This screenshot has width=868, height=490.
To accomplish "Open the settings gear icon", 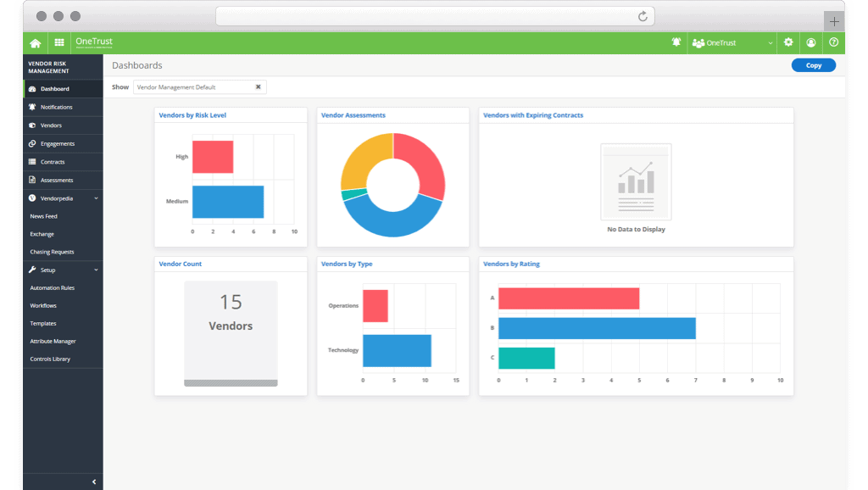I will pyautogui.click(x=788, y=42).
